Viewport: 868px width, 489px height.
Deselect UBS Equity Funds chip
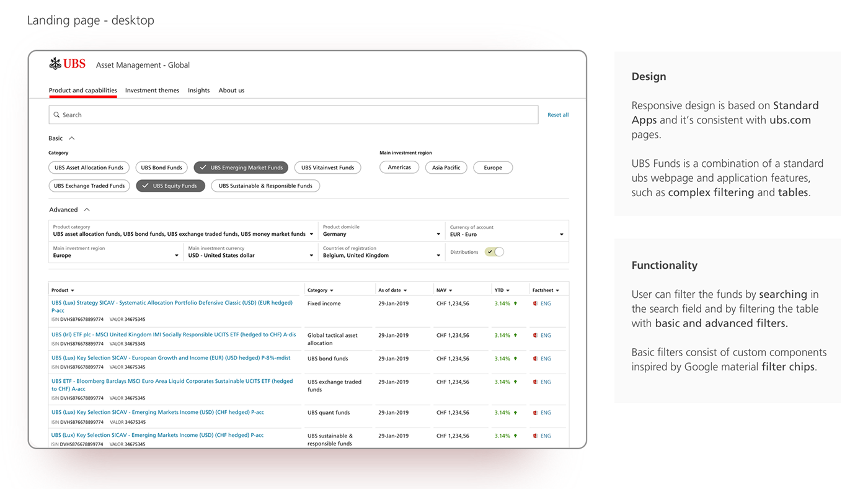coord(170,186)
